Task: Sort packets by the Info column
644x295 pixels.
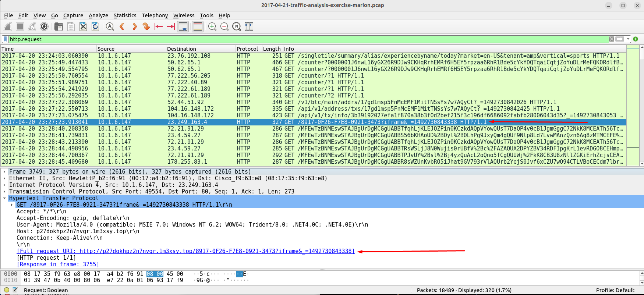Action: pos(454,49)
